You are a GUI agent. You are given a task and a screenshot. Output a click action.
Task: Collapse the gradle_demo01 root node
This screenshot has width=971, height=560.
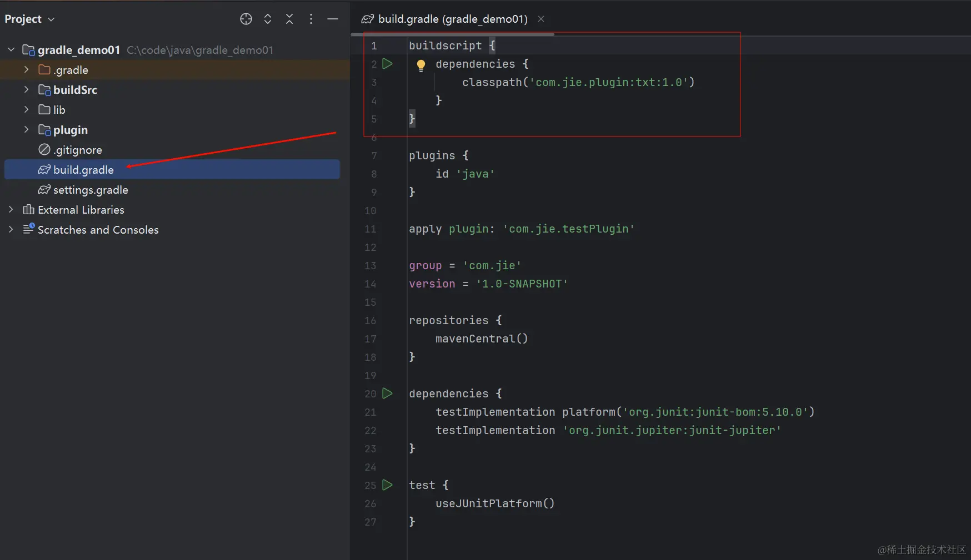click(x=11, y=50)
